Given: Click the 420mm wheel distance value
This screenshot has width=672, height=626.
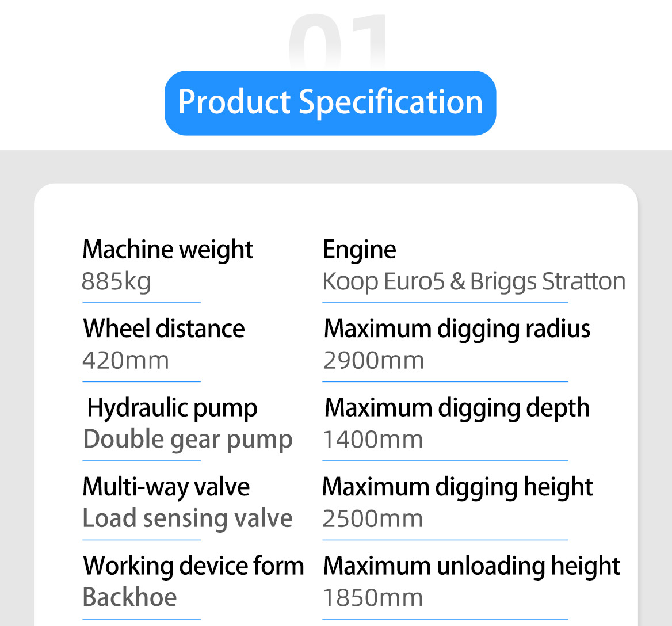Looking at the screenshot, I should (125, 360).
